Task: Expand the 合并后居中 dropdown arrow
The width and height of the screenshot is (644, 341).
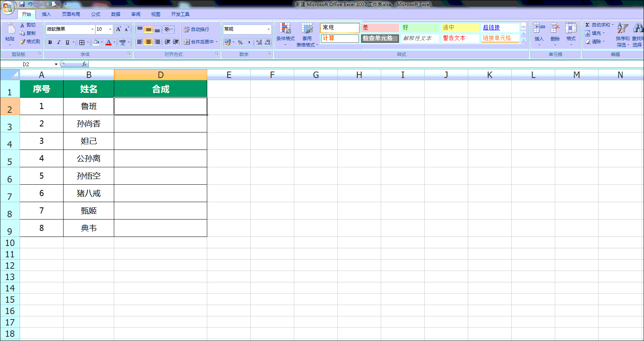Action: [216, 42]
